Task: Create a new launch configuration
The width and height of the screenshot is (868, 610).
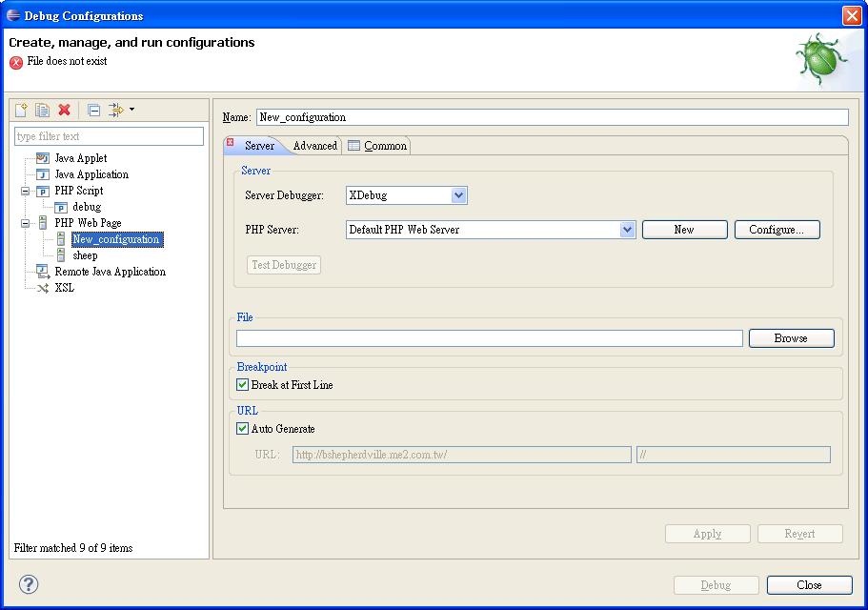Action: 20,110
